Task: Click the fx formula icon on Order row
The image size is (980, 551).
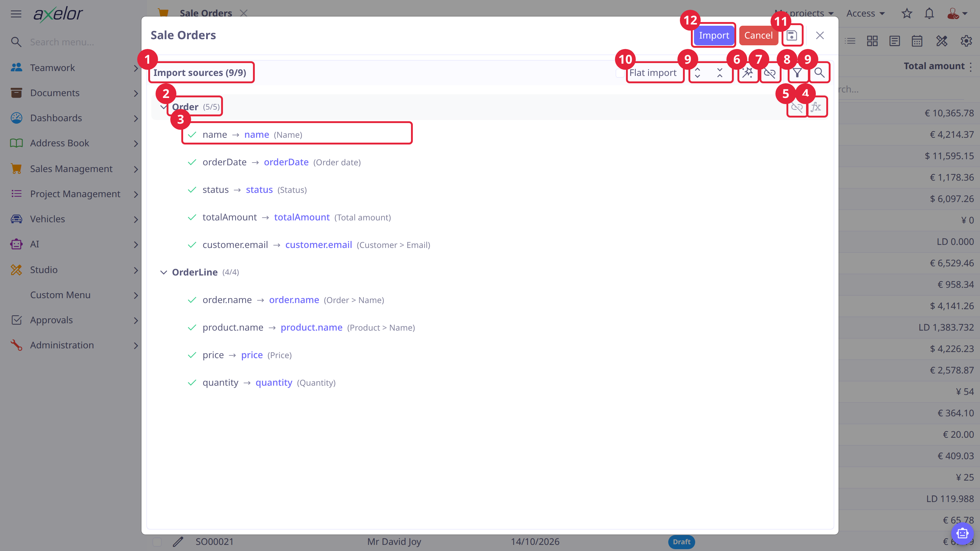Action: point(816,107)
